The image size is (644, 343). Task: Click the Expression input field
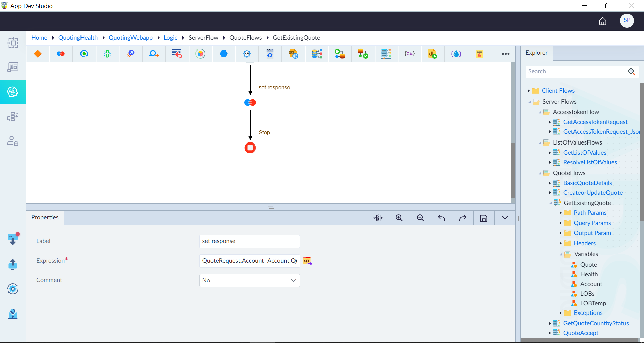249,261
